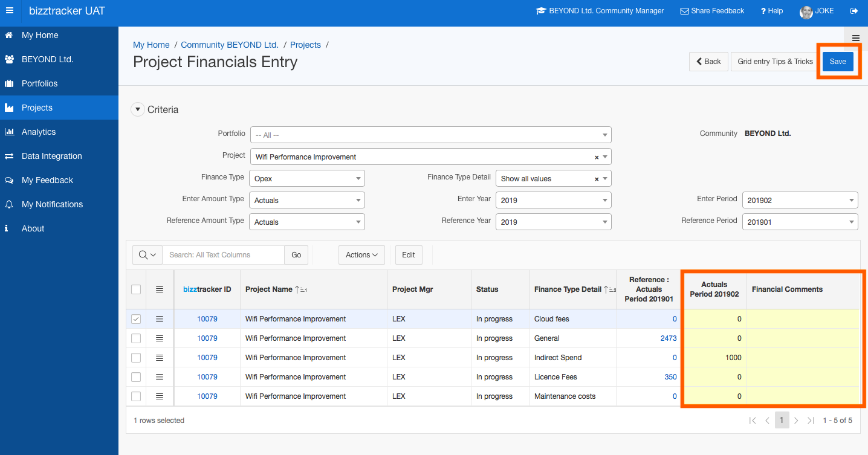Check the Licence Fees row checkbox

136,377
